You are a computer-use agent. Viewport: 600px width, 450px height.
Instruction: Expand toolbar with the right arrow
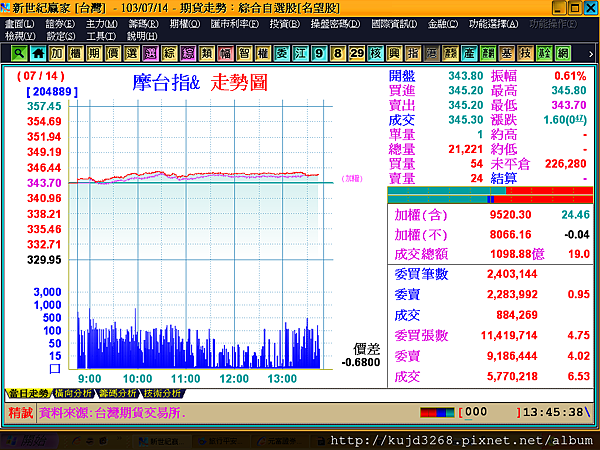(590, 54)
